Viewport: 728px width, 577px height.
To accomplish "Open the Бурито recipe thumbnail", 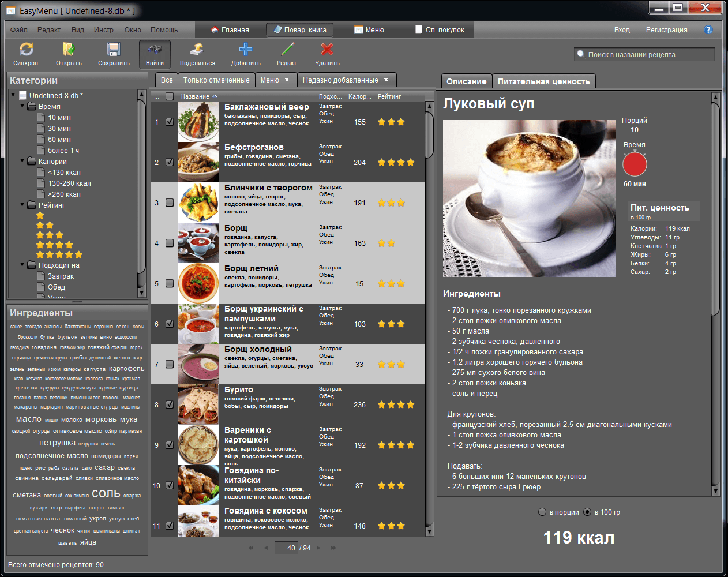I will [198, 404].
